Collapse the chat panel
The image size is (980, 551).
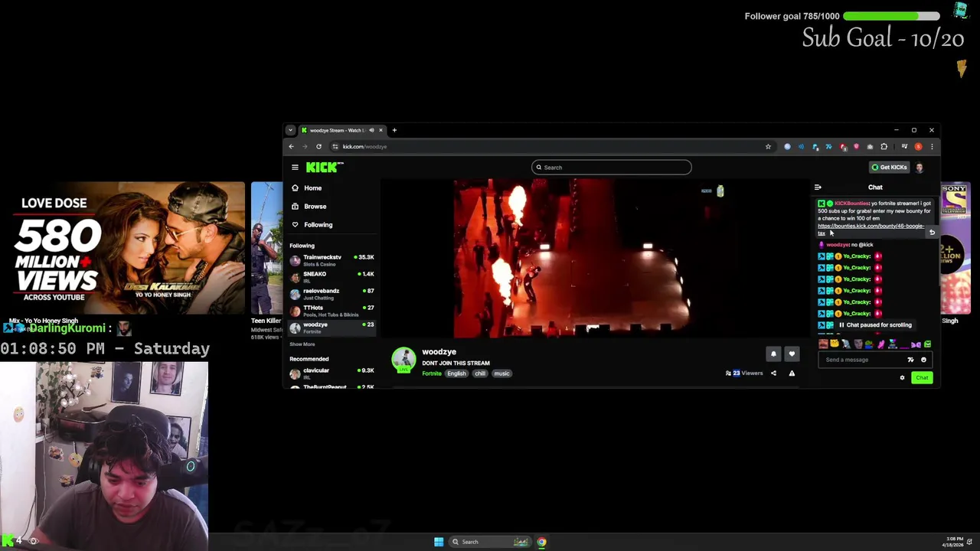click(818, 187)
